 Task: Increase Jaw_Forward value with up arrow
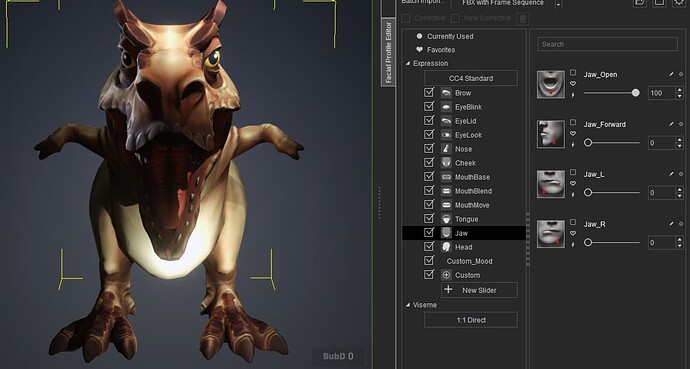679,140
